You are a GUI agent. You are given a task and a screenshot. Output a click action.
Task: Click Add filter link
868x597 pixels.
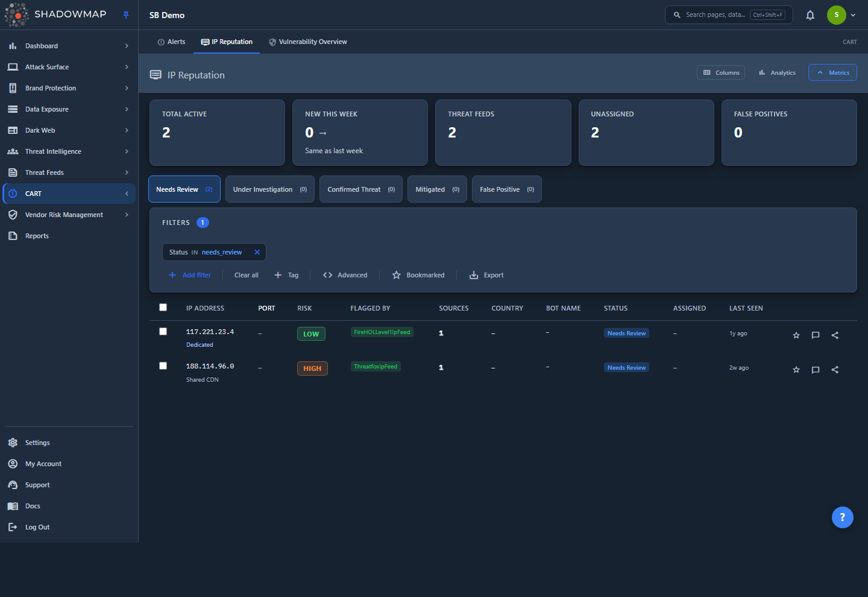click(x=190, y=275)
